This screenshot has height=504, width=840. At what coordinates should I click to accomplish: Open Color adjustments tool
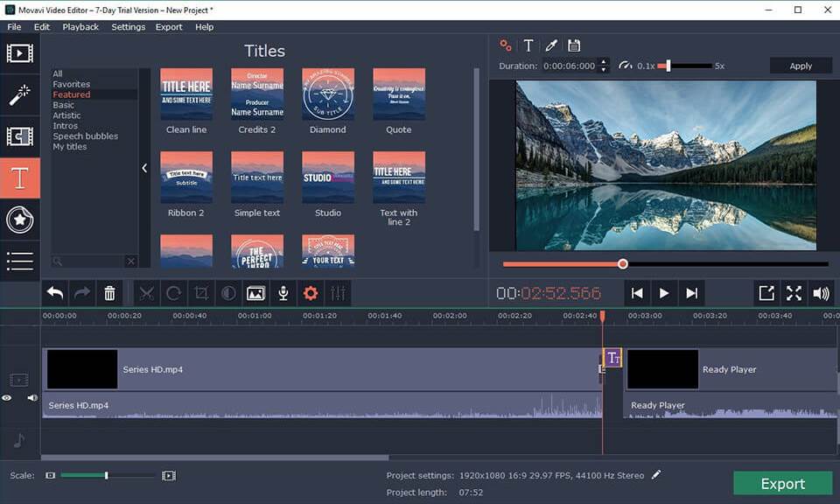click(x=228, y=294)
